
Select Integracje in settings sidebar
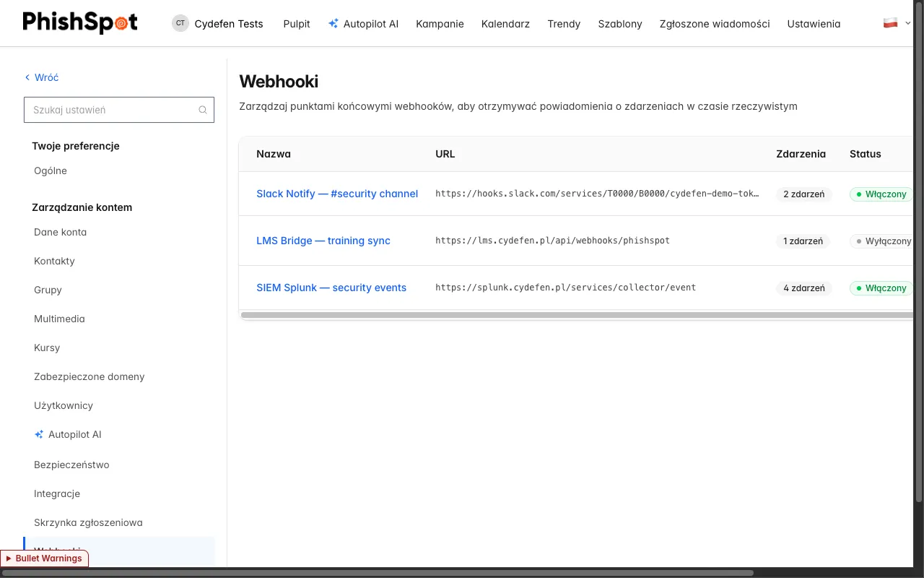(57, 493)
